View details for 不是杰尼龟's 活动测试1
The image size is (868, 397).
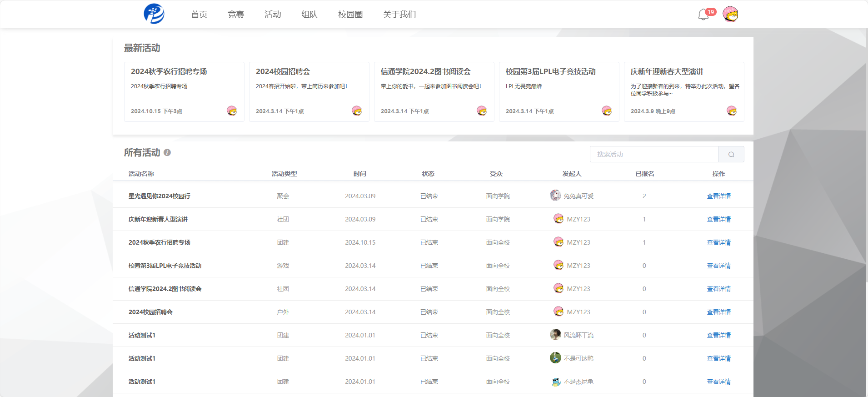tap(718, 382)
